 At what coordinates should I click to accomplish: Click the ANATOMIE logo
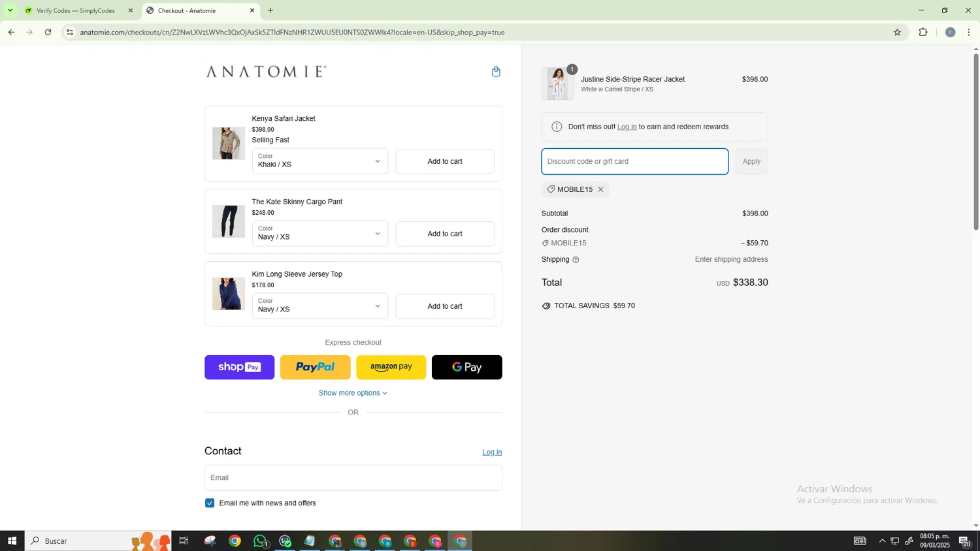coord(266,72)
